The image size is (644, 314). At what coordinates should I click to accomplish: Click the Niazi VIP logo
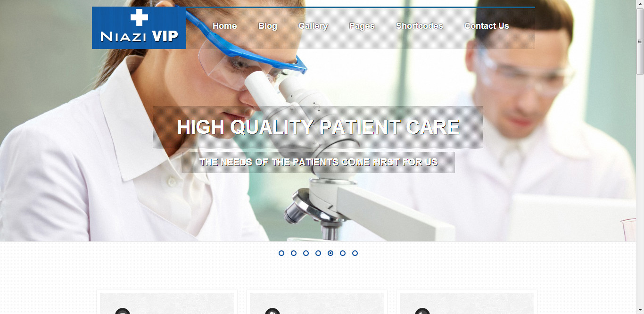[x=139, y=28]
